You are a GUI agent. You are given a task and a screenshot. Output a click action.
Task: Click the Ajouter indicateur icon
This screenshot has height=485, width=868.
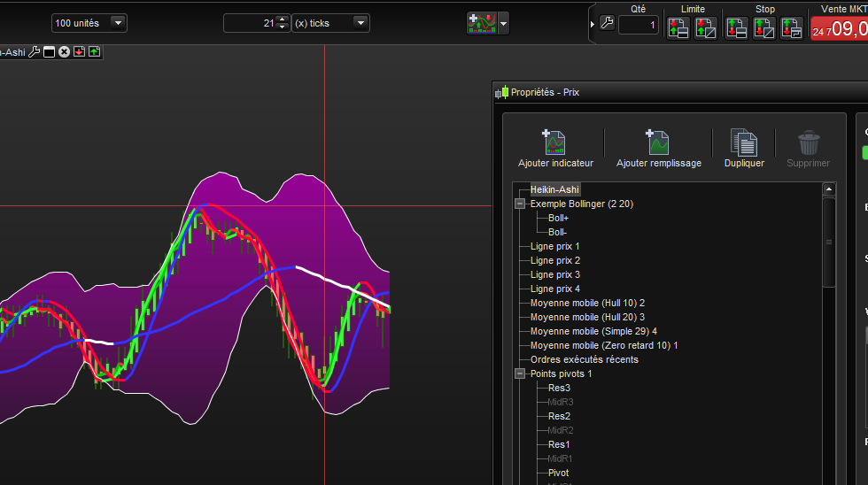coord(555,142)
